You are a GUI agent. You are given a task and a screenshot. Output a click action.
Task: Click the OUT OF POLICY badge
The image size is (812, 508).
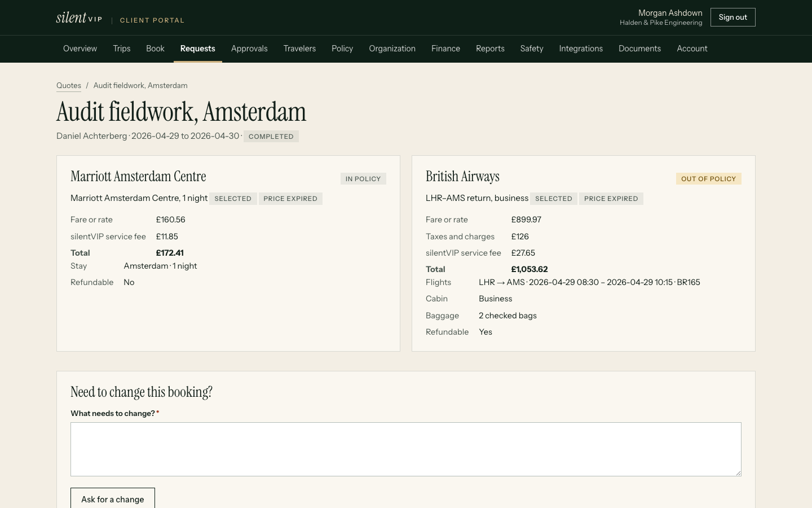708,179
